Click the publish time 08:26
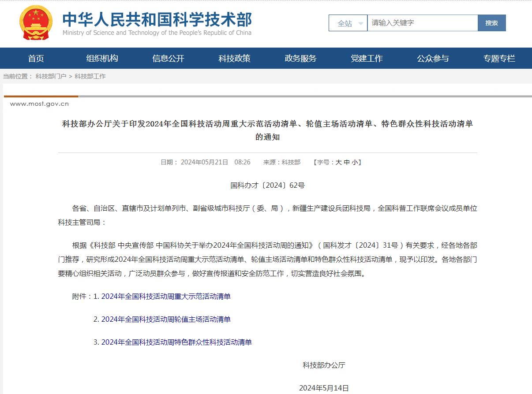 [x=242, y=162]
